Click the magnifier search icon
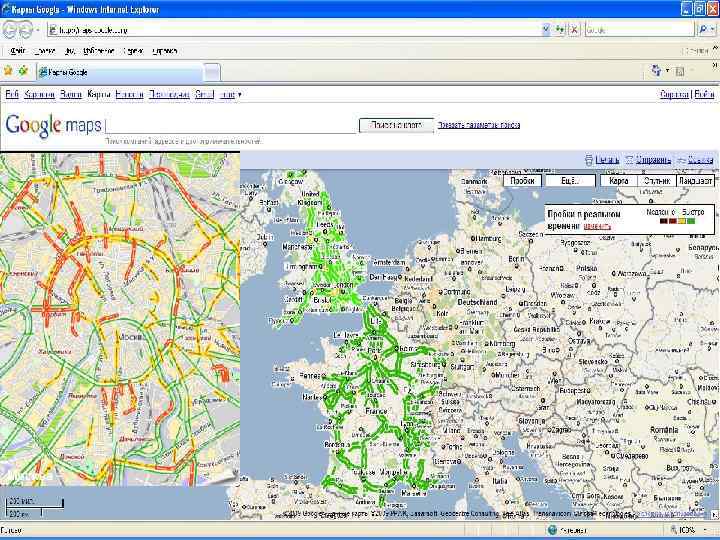This screenshot has width=720, height=540. click(703, 30)
